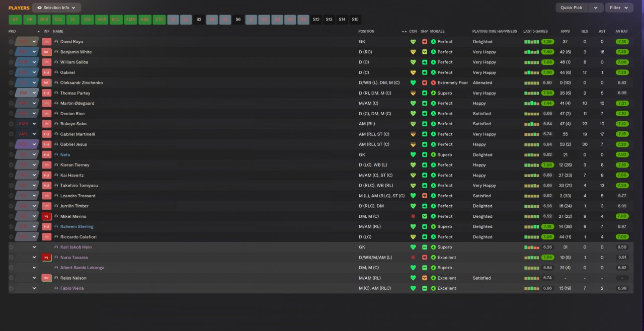Open the Quick Pick arrow dropdown

596,8
